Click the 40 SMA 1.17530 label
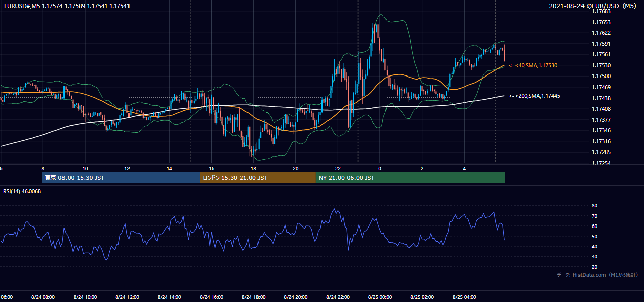This screenshot has width=644, height=302. click(x=533, y=65)
